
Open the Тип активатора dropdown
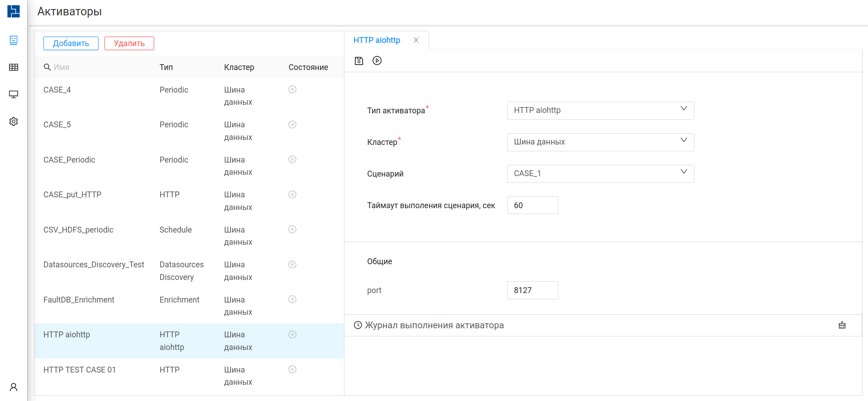pyautogui.click(x=600, y=110)
